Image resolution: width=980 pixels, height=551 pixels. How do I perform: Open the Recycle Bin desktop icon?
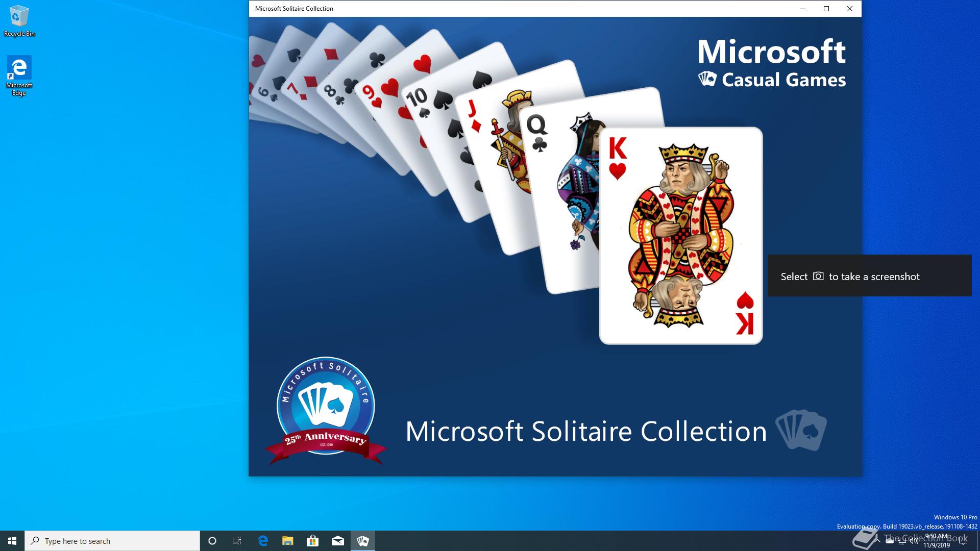(x=19, y=21)
